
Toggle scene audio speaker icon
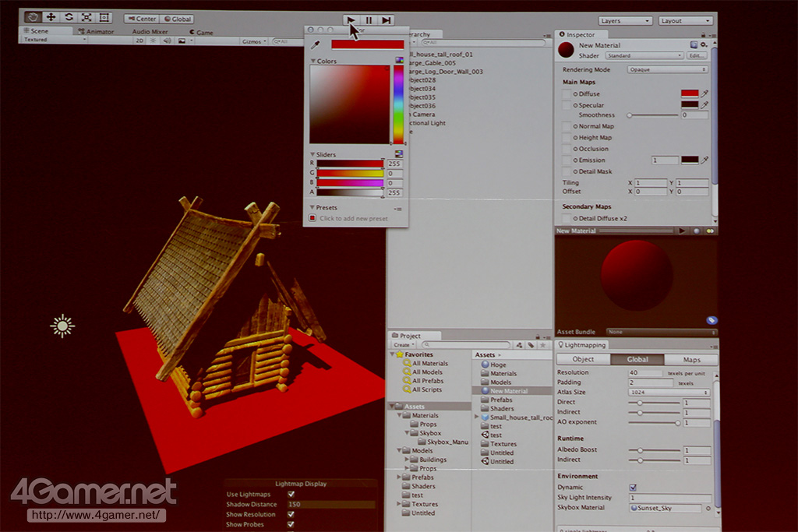167,41
